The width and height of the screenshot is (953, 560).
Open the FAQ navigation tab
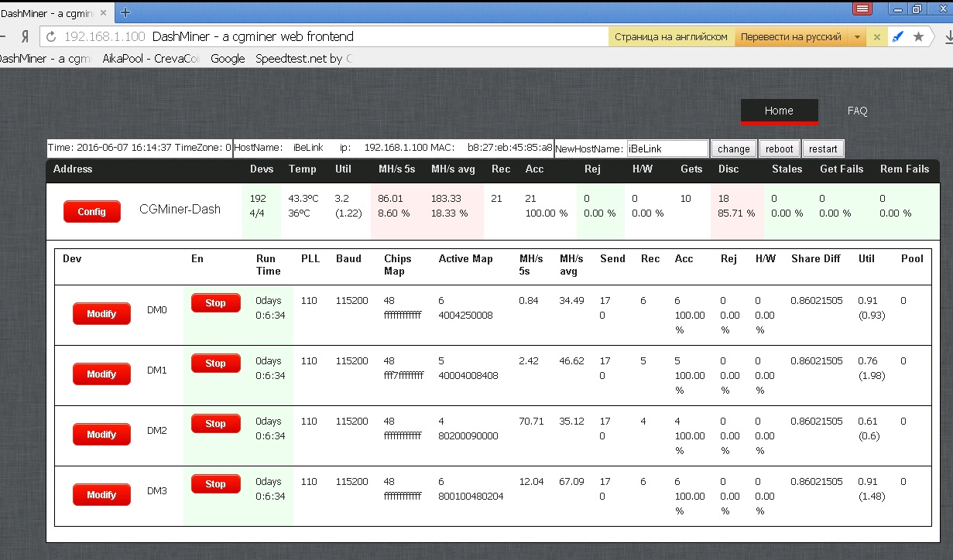click(x=857, y=111)
